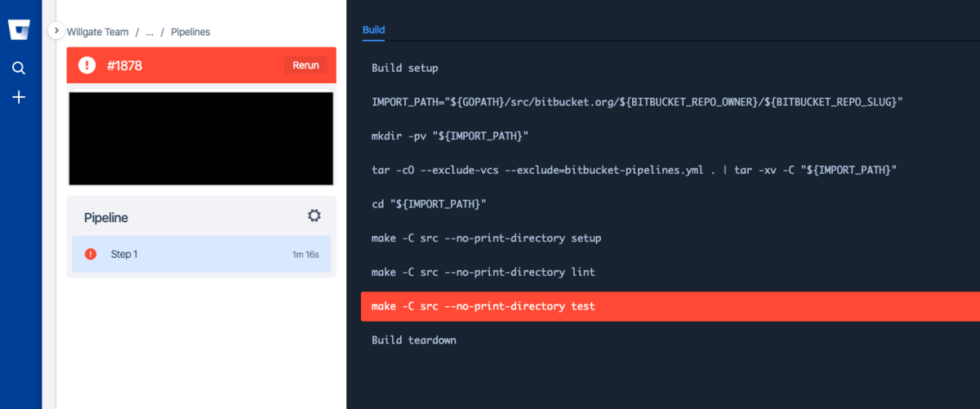
Task: Open the Bitbucket logo home icon
Action: click(x=20, y=30)
